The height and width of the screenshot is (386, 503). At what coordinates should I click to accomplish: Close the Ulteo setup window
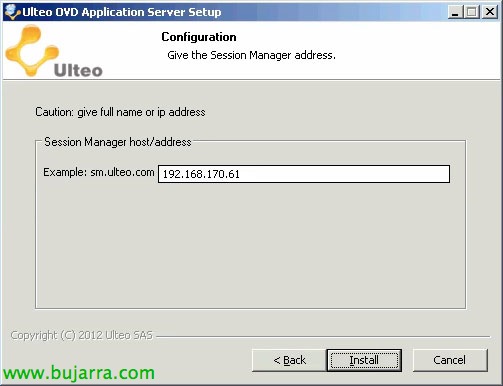pos(490,12)
